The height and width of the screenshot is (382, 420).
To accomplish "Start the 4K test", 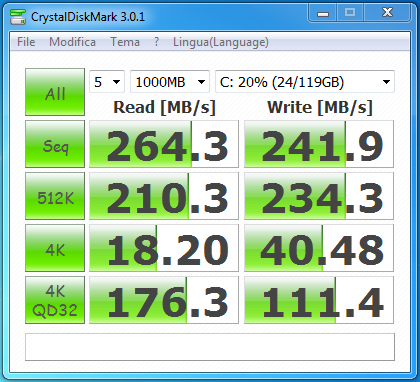I will tap(55, 248).
